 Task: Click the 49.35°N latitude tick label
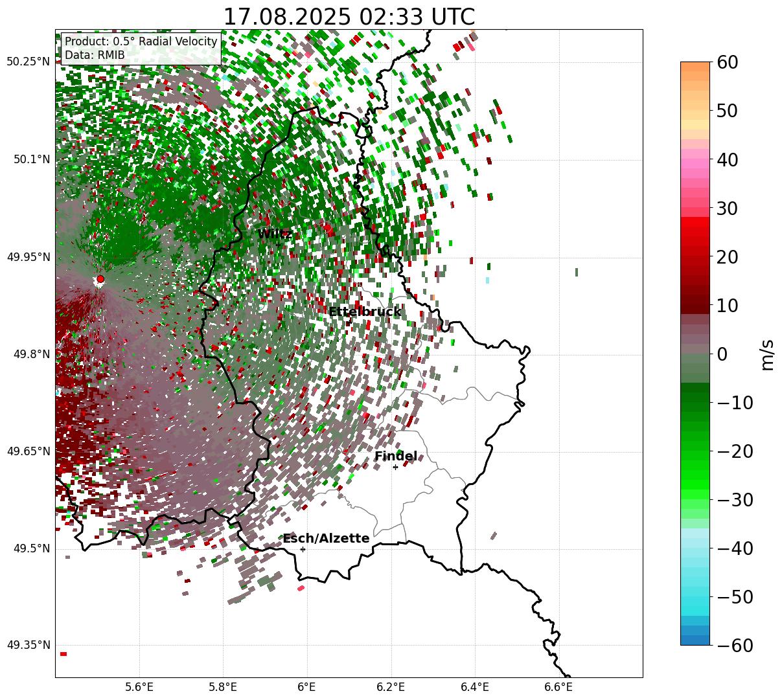[29, 645]
